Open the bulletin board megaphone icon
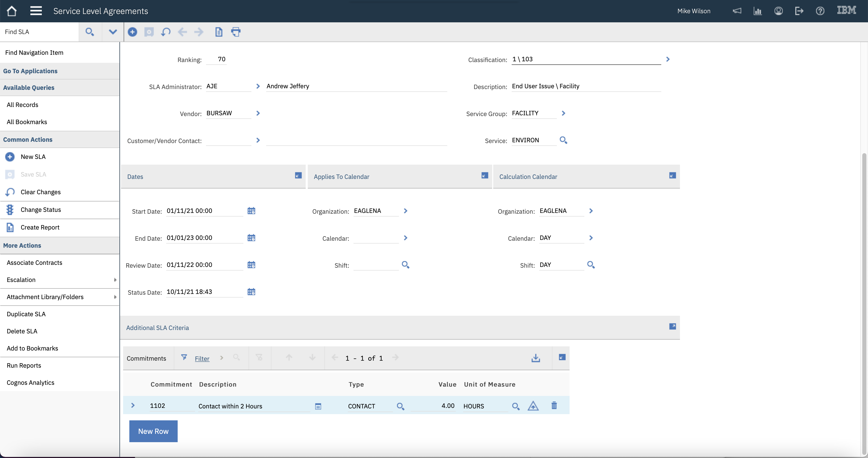 tap(737, 11)
